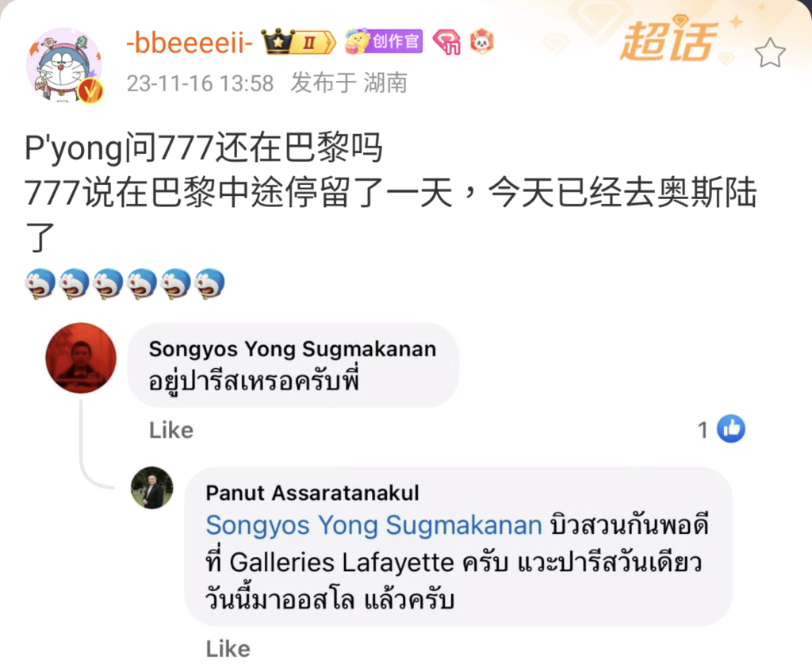Click the reaction count 1

703,430
